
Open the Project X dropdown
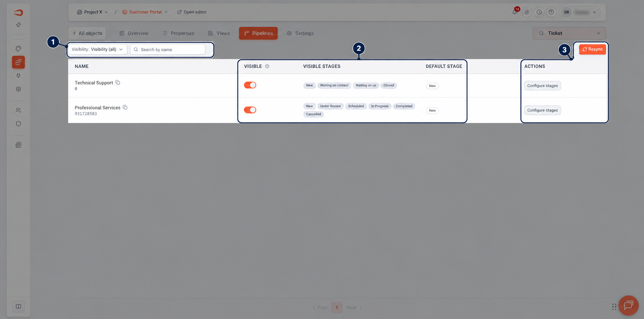click(93, 12)
